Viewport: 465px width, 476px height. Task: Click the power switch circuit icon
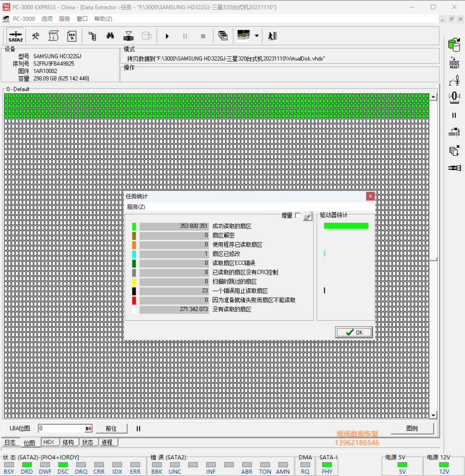[x=454, y=80]
